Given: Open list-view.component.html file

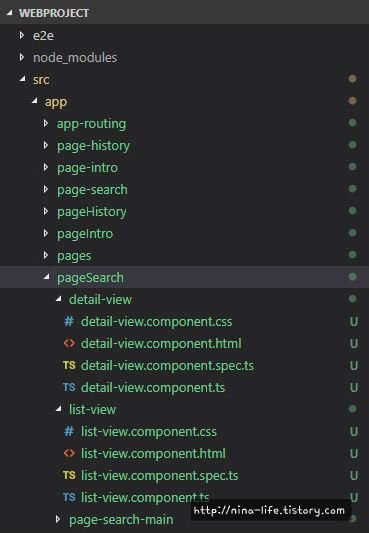Looking at the screenshot, I should 153,453.
